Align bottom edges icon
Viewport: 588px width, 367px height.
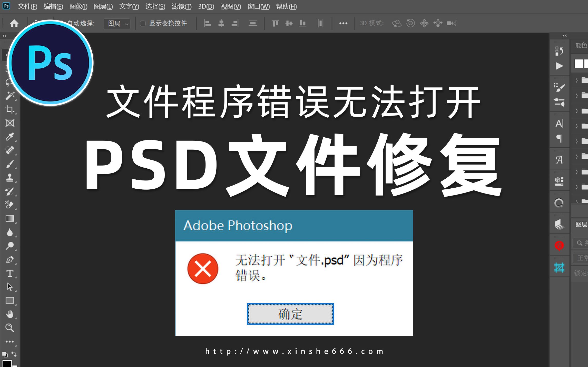pos(303,23)
